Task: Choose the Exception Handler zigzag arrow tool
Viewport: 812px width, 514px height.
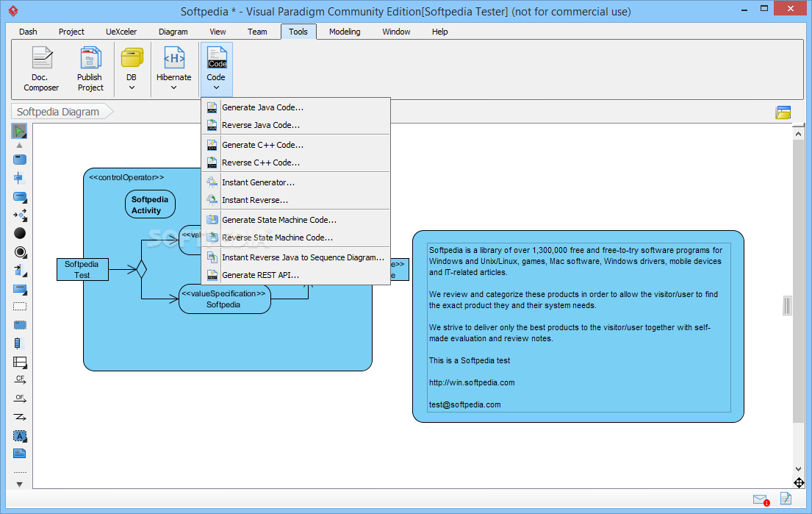Action: 20,417
